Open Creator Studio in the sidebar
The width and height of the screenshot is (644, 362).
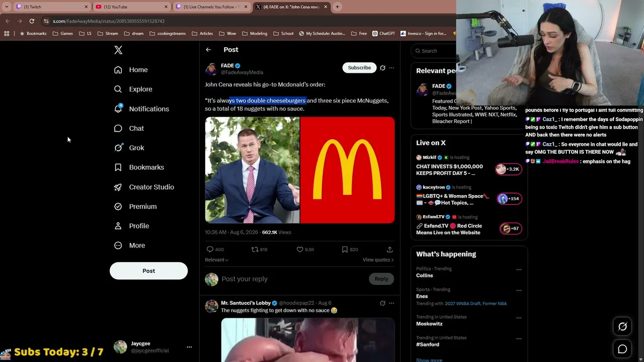pyautogui.click(x=144, y=187)
